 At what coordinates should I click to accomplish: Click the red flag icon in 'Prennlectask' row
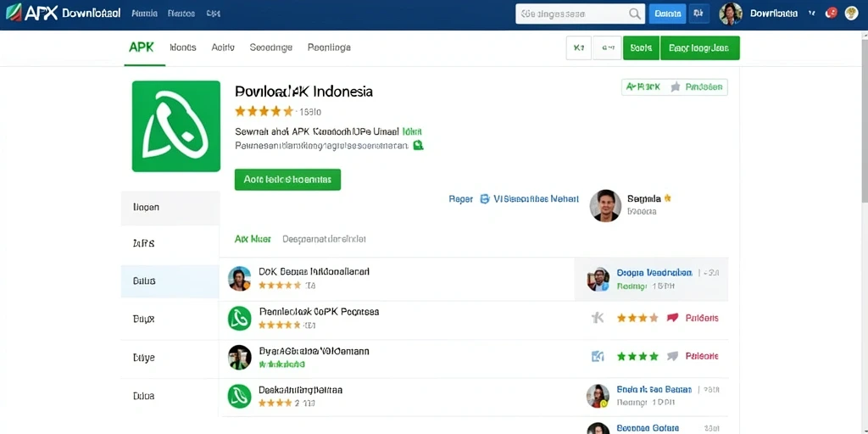672,318
